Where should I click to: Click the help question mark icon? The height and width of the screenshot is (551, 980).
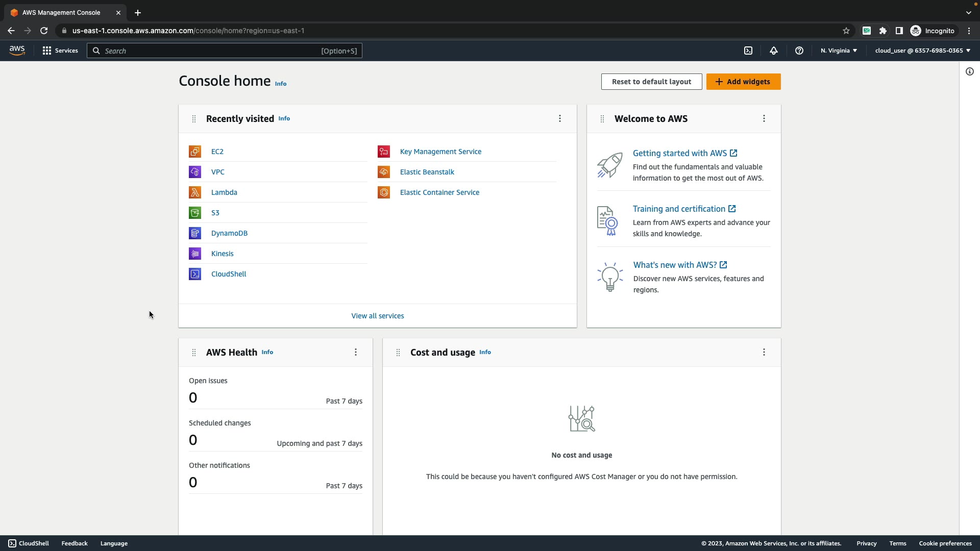(799, 51)
